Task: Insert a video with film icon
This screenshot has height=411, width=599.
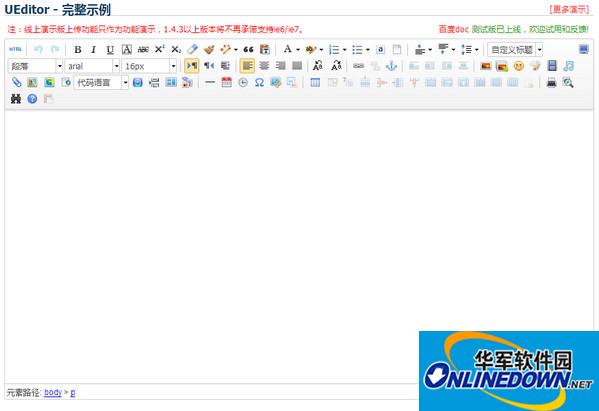Action: [x=552, y=66]
